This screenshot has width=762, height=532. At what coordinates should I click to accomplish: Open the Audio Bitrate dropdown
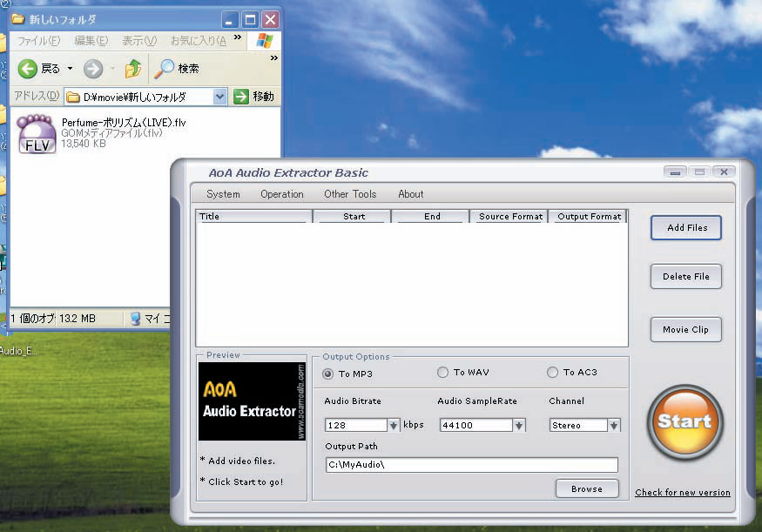pos(393,426)
